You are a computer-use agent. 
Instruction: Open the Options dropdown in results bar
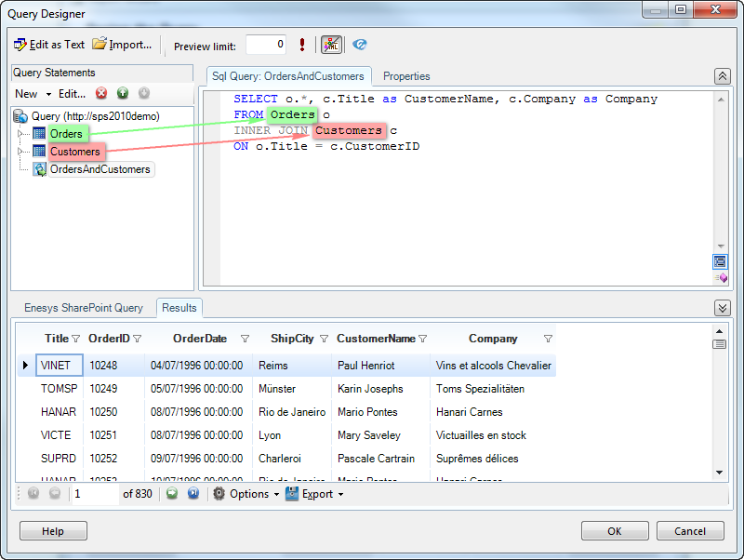(x=246, y=494)
